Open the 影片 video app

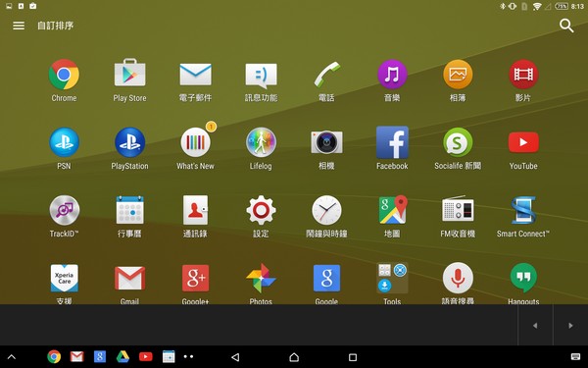click(x=523, y=75)
